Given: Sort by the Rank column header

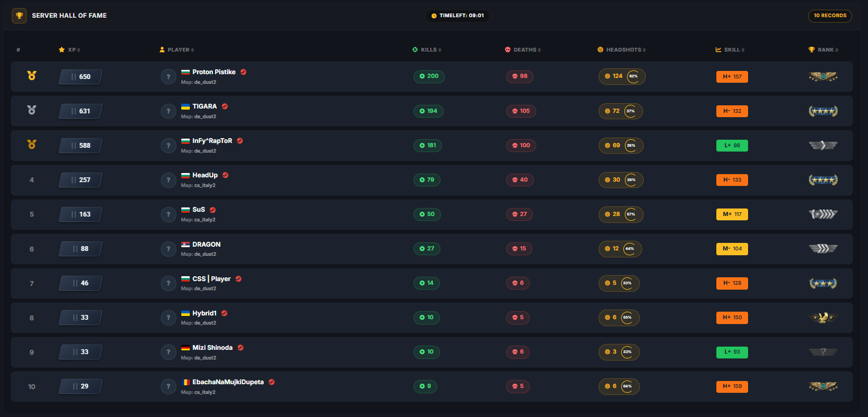Looking at the screenshot, I should 823,50.
